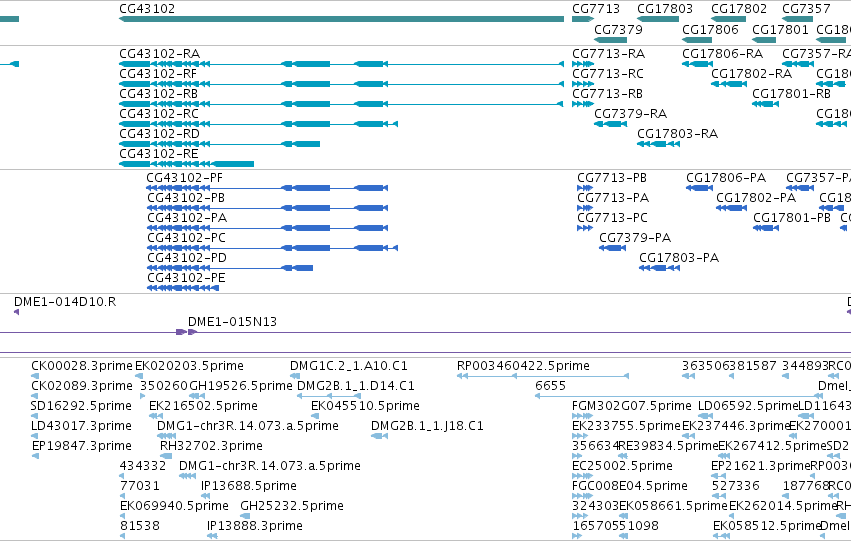
Task: Click the feature labeled 6655
Action: (550, 386)
